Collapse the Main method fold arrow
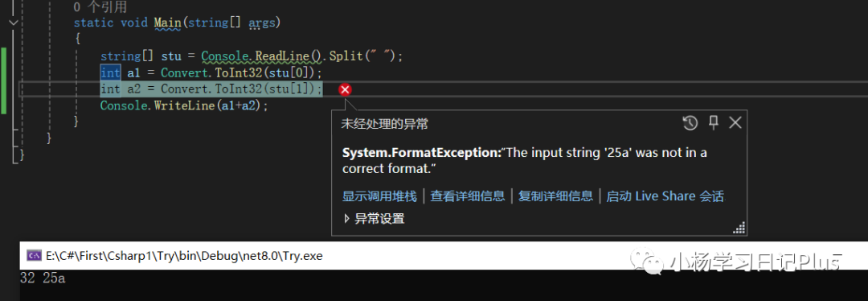 (14, 23)
